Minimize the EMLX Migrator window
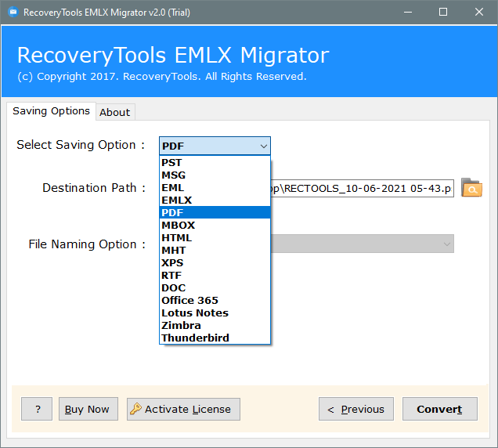 (x=408, y=12)
